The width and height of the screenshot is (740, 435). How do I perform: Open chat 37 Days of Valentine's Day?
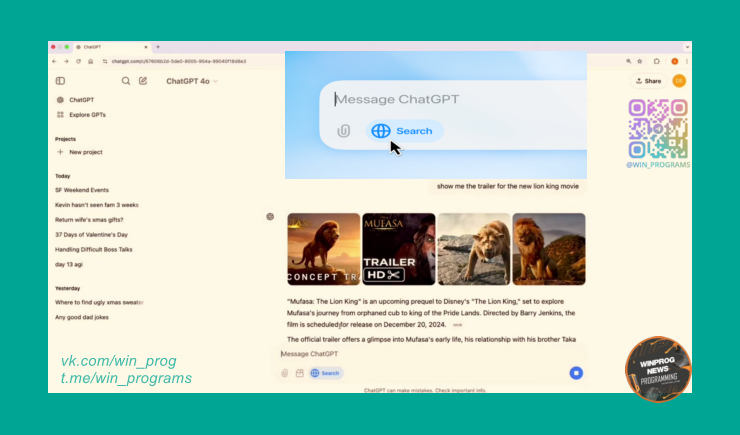point(92,234)
